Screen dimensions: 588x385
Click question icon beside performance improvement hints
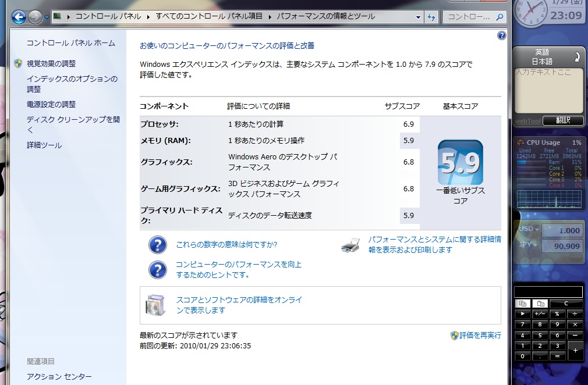tap(158, 270)
